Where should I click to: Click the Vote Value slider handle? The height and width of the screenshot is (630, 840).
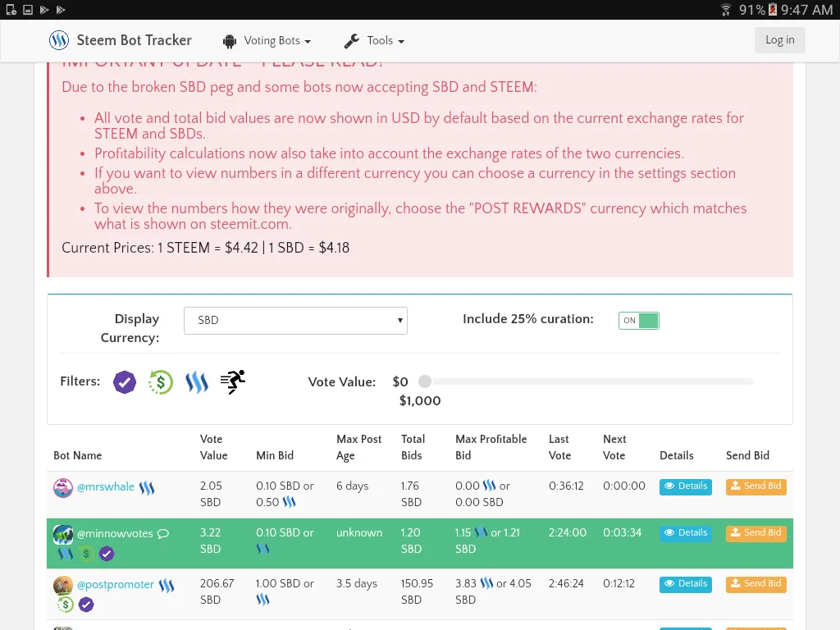point(425,381)
